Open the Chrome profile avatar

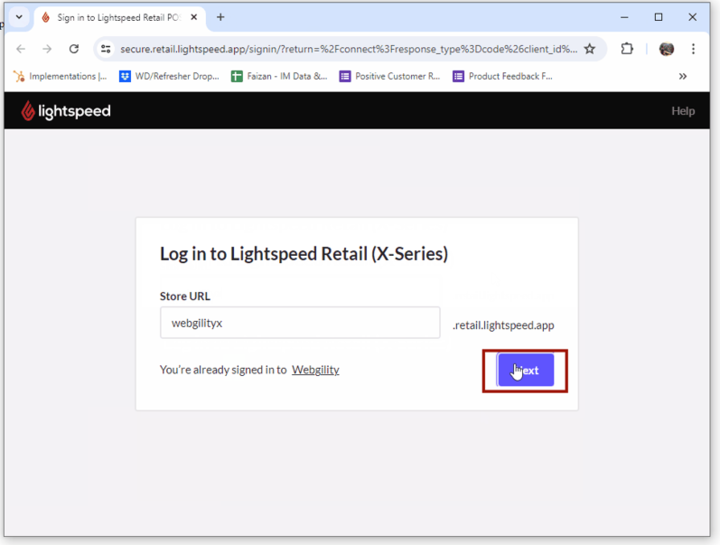[x=666, y=49]
